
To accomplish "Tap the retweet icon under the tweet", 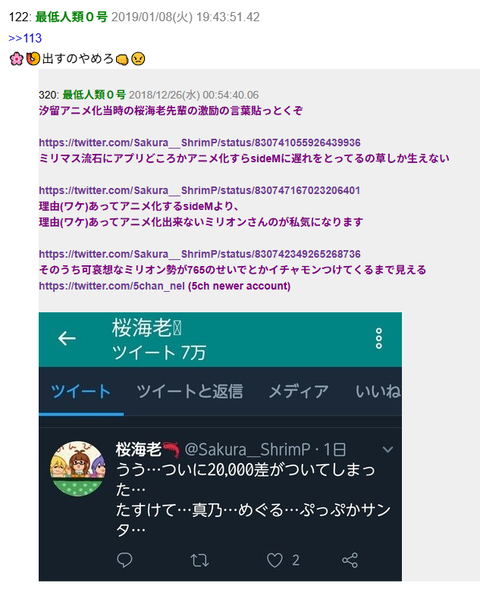I will (x=199, y=560).
